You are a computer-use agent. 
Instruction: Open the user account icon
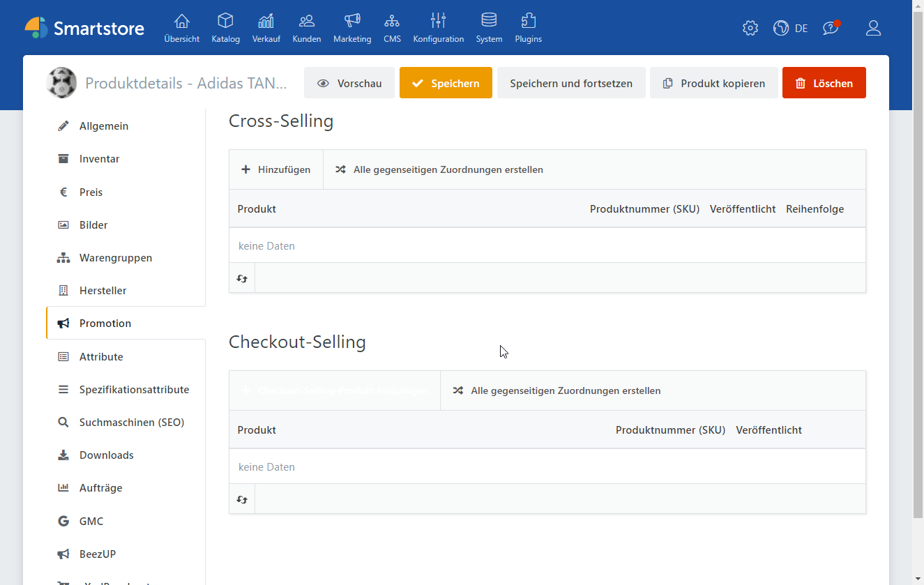pyautogui.click(x=873, y=28)
